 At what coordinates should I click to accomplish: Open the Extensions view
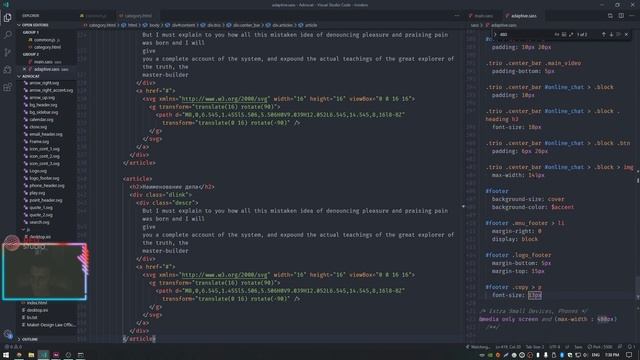[x=7, y=87]
